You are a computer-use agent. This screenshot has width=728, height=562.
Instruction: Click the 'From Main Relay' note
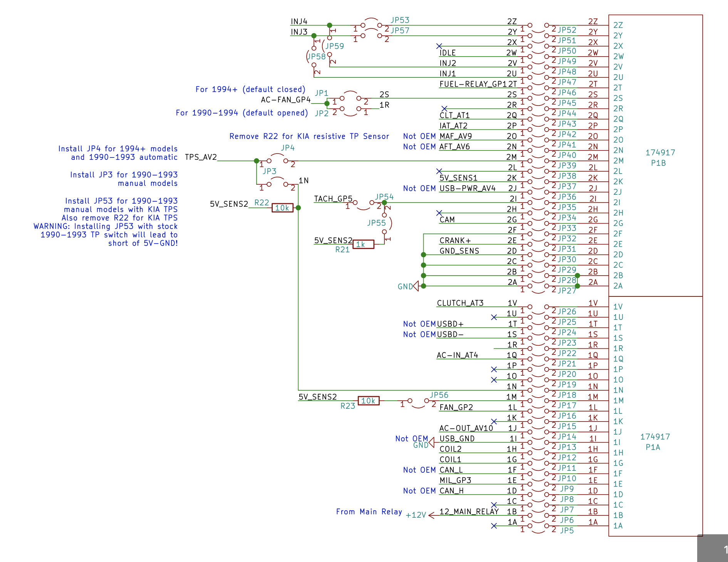pyautogui.click(x=369, y=512)
